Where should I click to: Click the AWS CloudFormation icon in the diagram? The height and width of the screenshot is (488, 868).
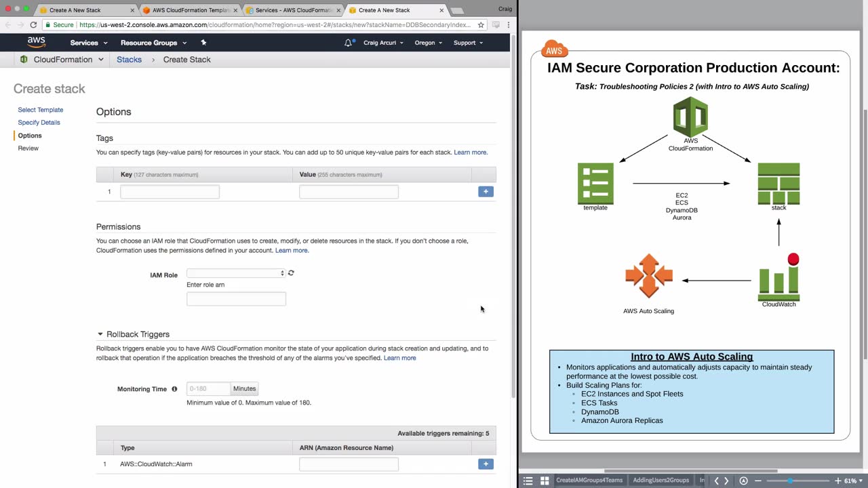pyautogui.click(x=690, y=117)
